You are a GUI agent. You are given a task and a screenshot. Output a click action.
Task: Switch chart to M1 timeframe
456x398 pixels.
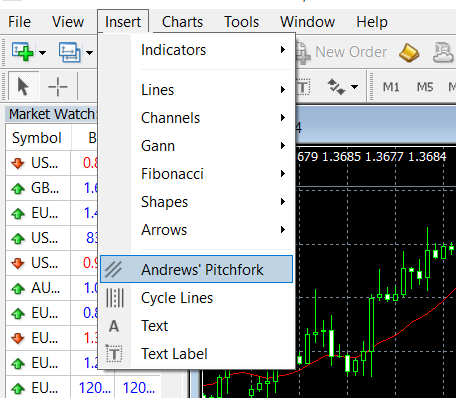(x=391, y=87)
